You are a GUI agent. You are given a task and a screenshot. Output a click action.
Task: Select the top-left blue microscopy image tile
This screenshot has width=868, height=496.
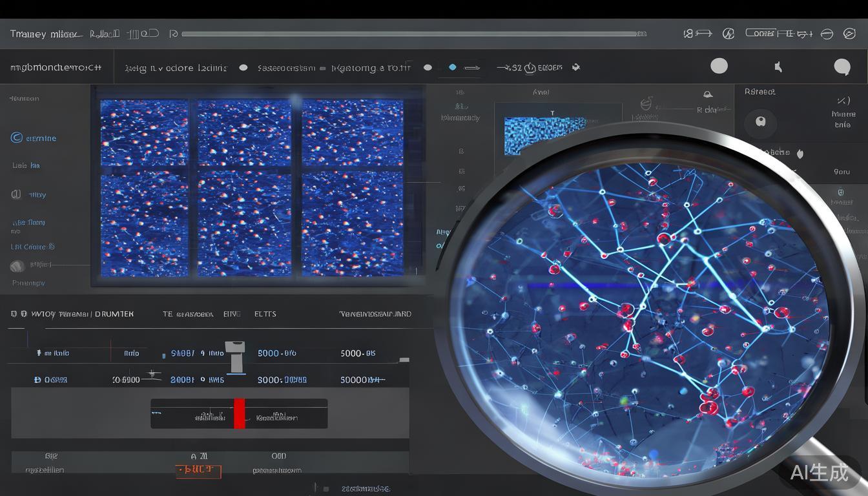pyautogui.click(x=144, y=132)
